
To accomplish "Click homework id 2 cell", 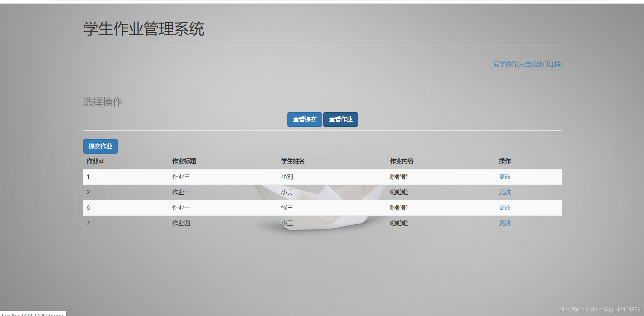I will [x=88, y=192].
